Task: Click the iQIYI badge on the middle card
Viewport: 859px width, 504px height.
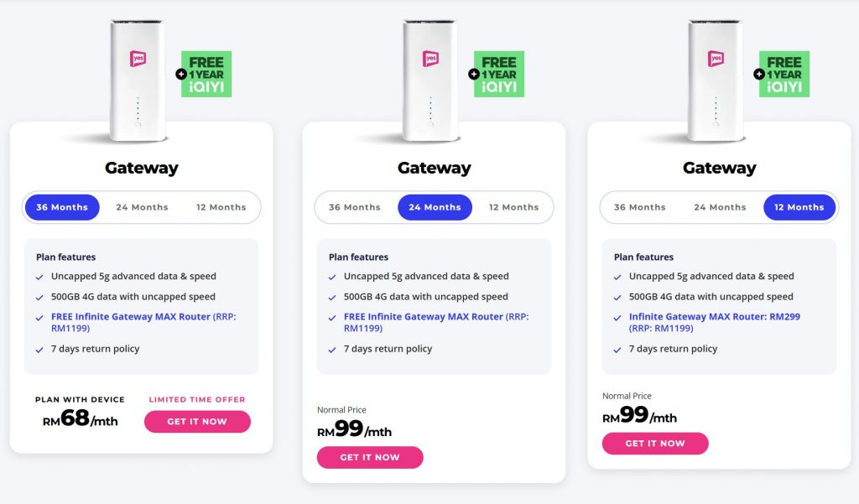Action: coord(498,74)
